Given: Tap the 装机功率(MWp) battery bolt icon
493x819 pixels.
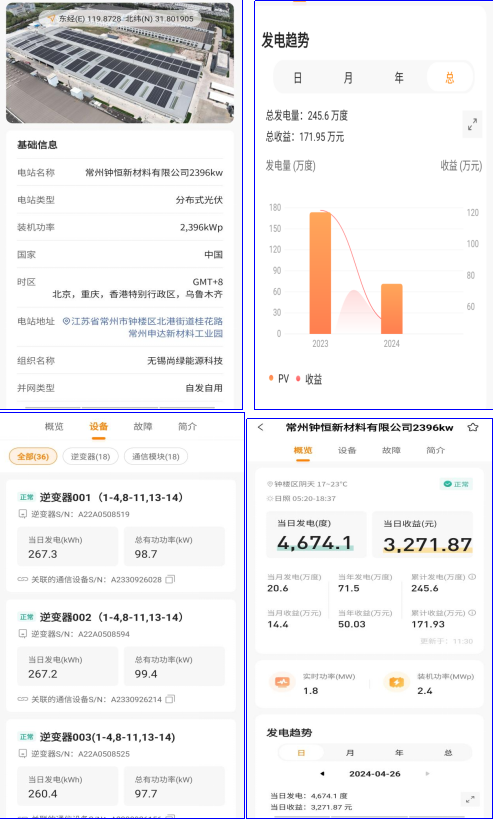Looking at the screenshot, I should (396, 683).
